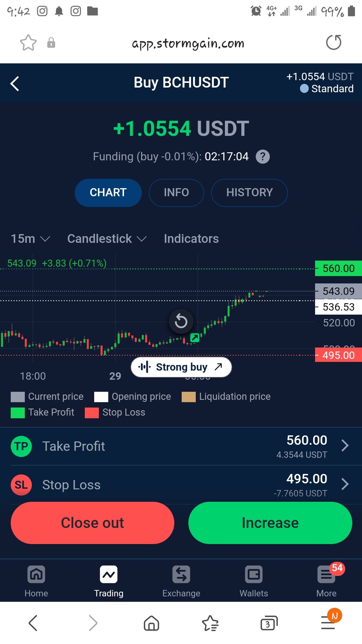Open Home in bottom navigation
This screenshot has height=644, width=362.
click(36, 581)
